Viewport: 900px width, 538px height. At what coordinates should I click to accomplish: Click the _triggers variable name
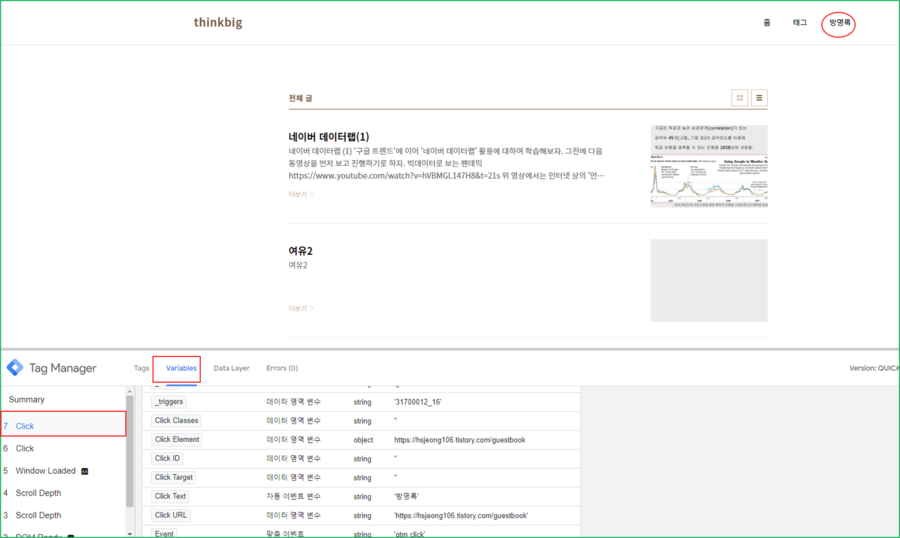[169, 402]
